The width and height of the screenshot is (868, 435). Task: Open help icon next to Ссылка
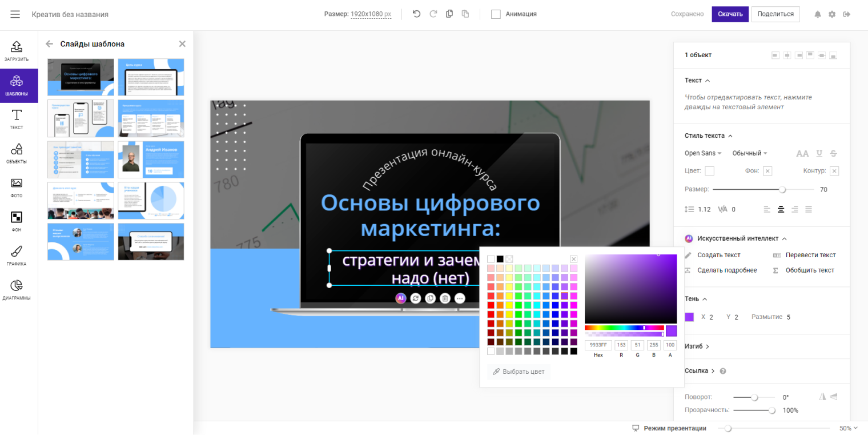point(723,371)
